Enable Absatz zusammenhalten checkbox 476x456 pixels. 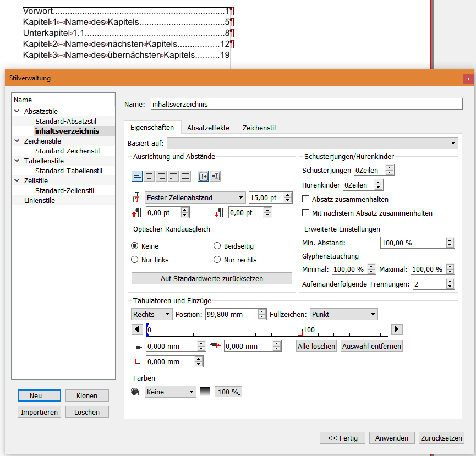pyautogui.click(x=306, y=200)
